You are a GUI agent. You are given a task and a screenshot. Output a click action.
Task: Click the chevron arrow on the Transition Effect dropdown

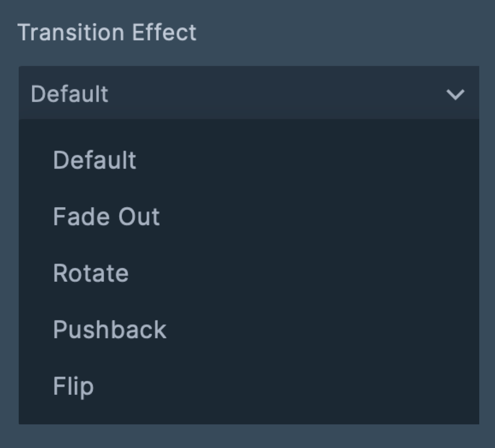[x=455, y=95]
